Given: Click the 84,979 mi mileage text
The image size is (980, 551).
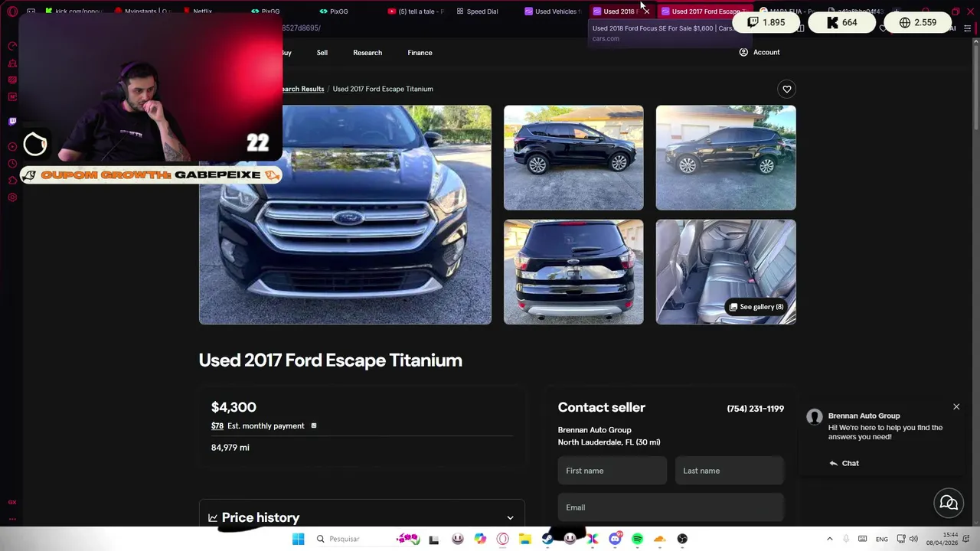Looking at the screenshot, I should coord(230,447).
